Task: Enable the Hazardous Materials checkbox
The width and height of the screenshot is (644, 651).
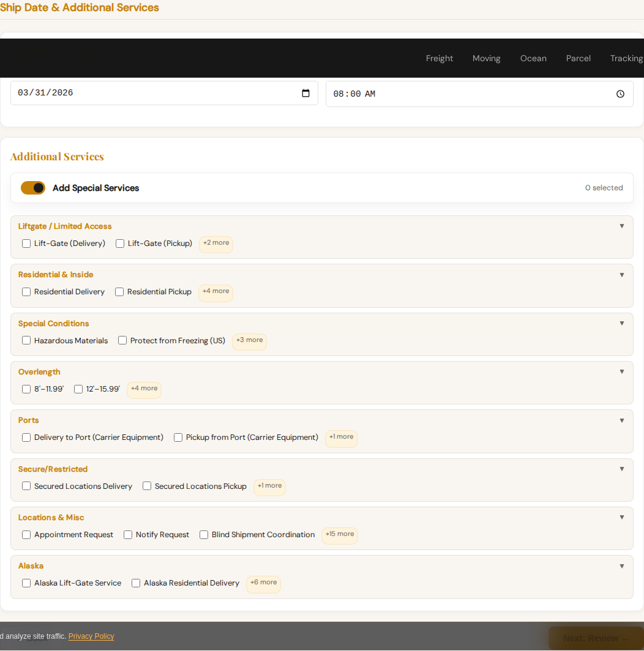Action: pos(26,341)
